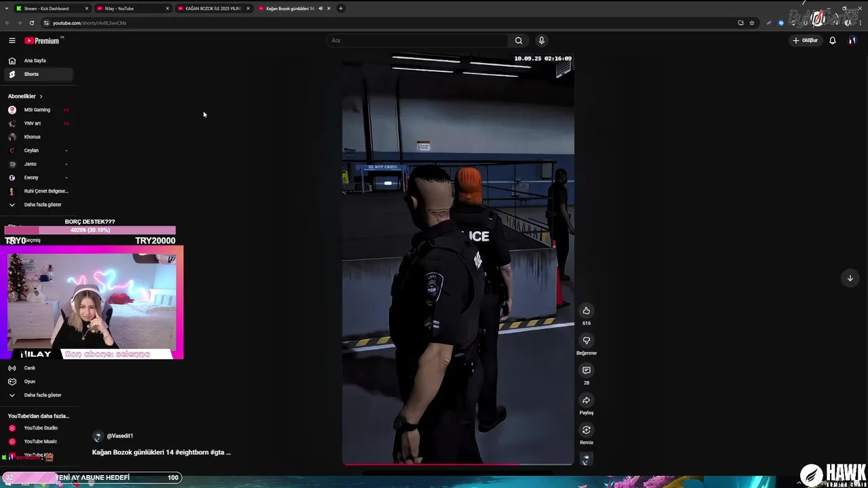Select Shorts in the sidebar
868x488 pixels.
tap(37, 74)
